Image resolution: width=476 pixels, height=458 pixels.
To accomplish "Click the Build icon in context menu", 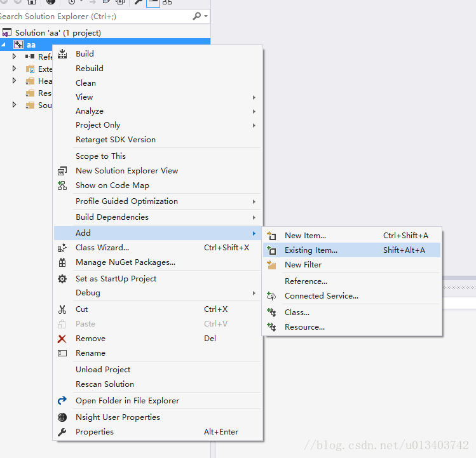I will (x=62, y=54).
